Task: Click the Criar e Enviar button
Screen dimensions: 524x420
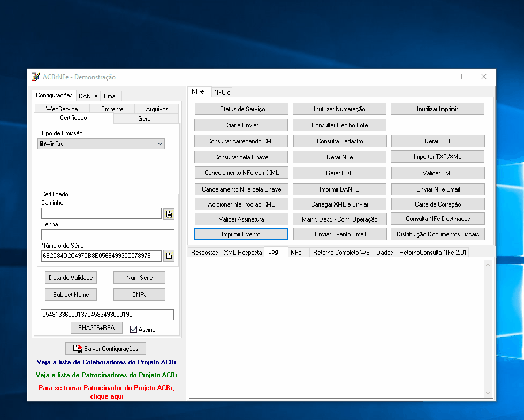Action: [241, 125]
